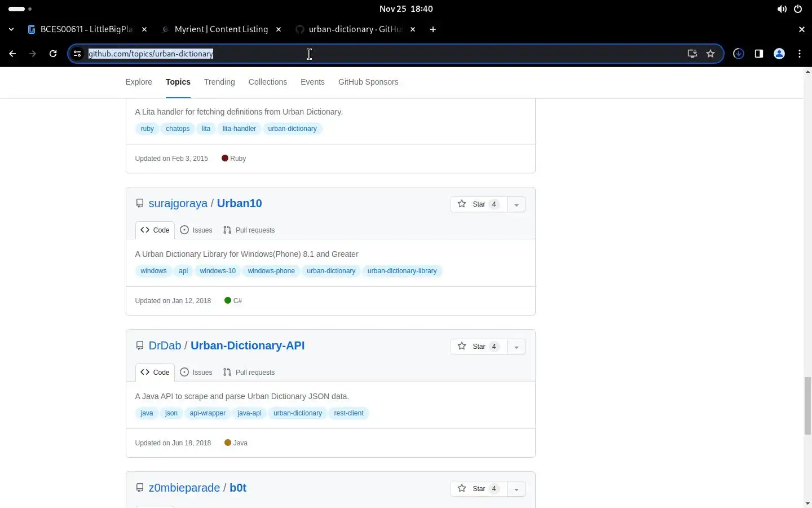Expand star list dropdown for Urban-Dictionary-API

(517, 347)
